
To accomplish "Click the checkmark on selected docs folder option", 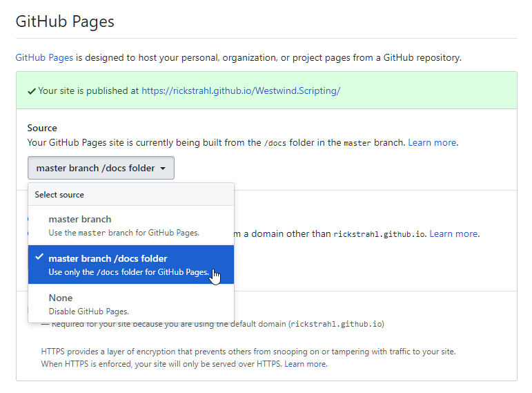I will pyautogui.click(x=39, y=257).
